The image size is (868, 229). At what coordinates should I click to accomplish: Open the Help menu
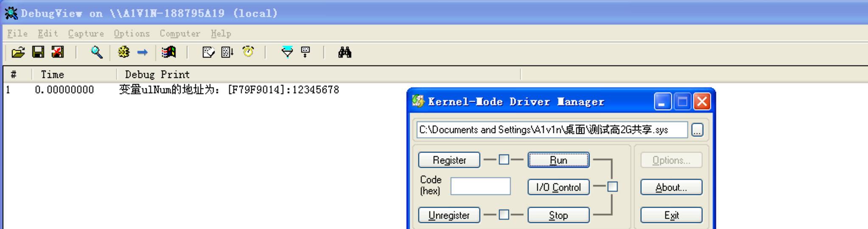point(221,34)
